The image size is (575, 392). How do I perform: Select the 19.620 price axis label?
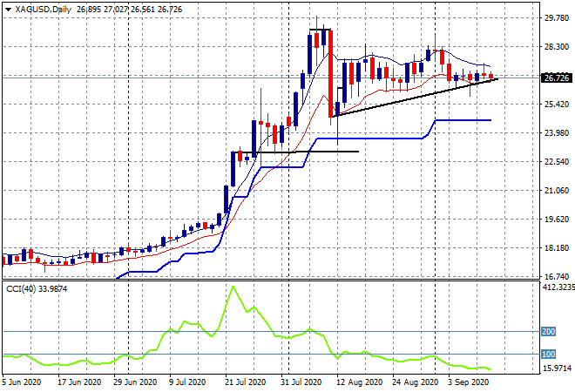coord(557,220)
